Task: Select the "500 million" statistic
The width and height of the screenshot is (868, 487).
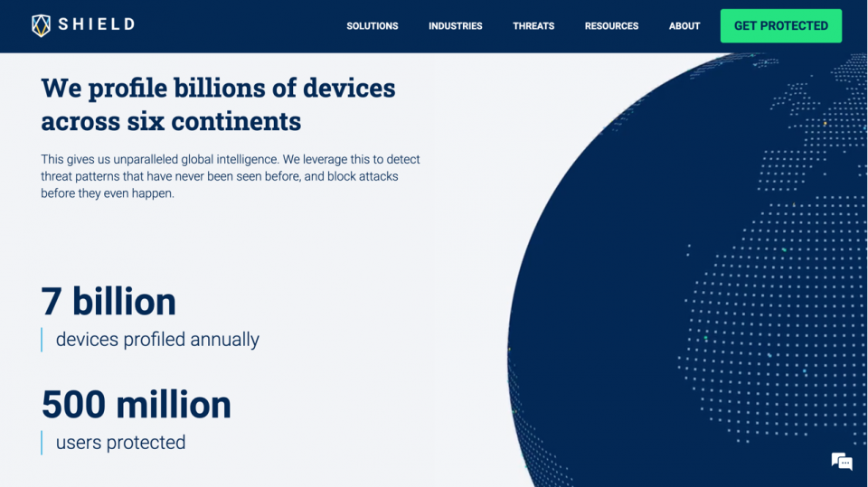Action: click(x=137, y=405)
